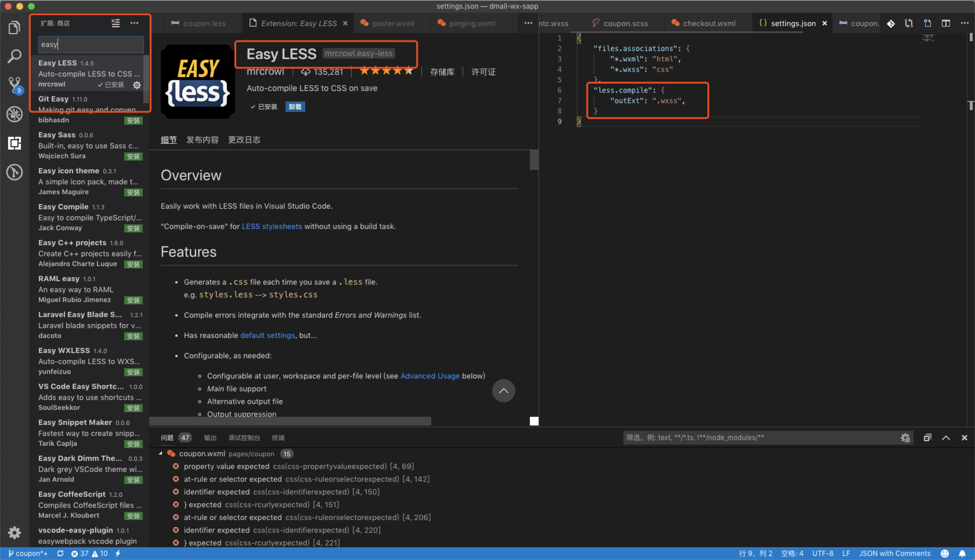Click the filter icon in Problems panel
The height and width of the screenshot is (560, 975).
tap(905, 438)
